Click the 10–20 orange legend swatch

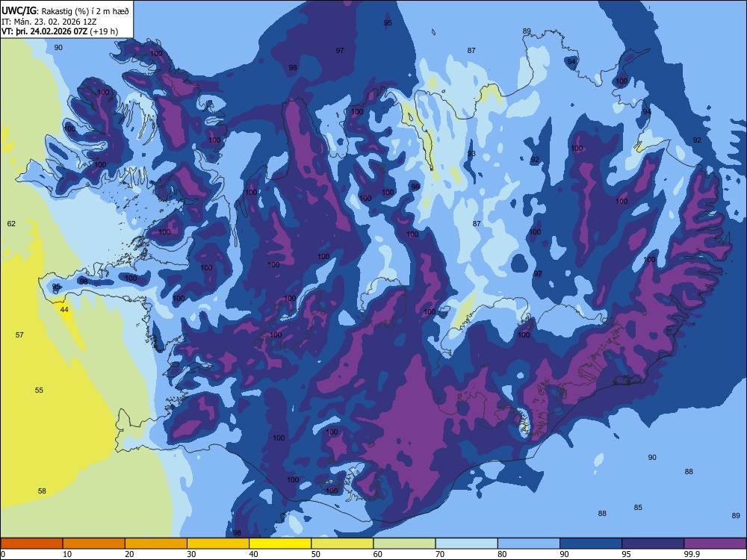[94, 544]
